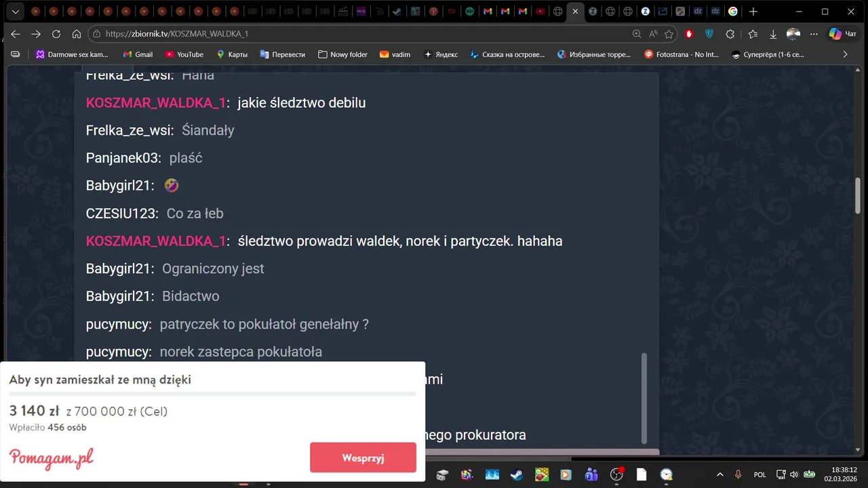The height and width of the screenshot is (488, 868).
Task: Open Steam from the taskbar
Action: point(517,474)
